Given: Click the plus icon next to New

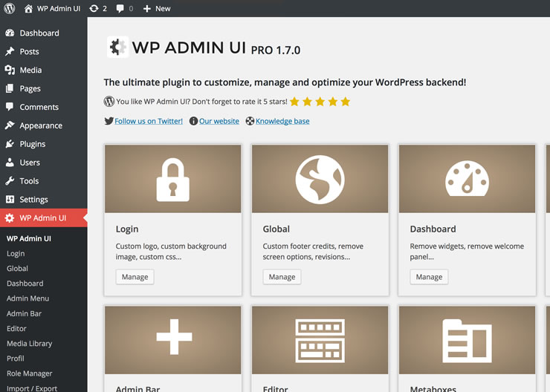Looking at the screenshot, I should point(147,9).
